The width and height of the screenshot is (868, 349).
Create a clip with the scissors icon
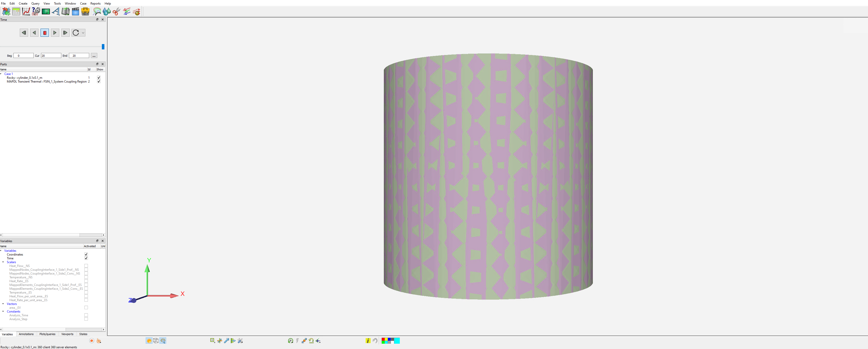pos(117,11)
